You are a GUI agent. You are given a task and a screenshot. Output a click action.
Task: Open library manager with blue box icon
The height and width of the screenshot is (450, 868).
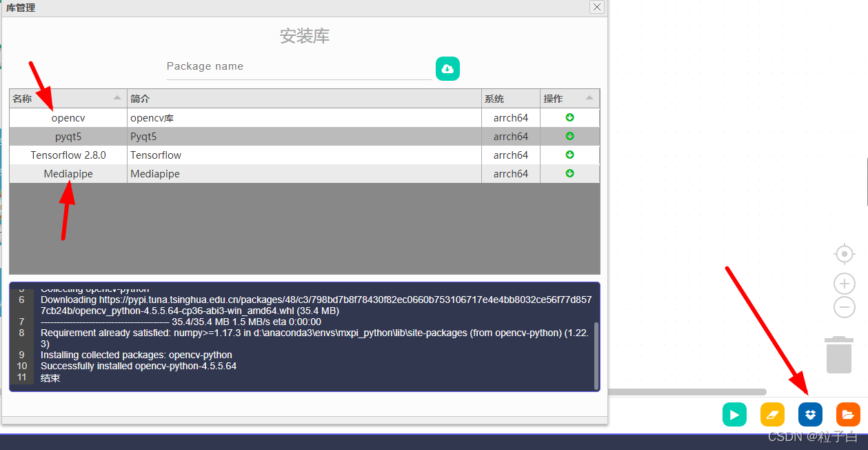point(810,414)
